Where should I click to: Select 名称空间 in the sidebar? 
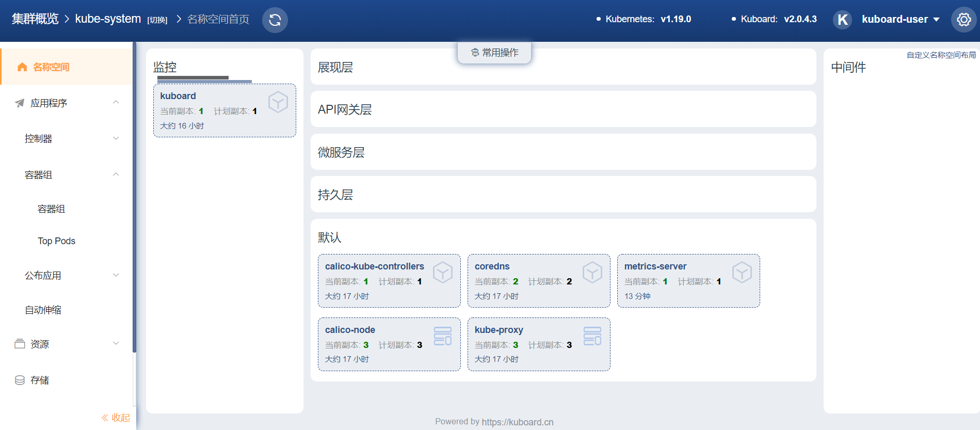tap(67, 67)
